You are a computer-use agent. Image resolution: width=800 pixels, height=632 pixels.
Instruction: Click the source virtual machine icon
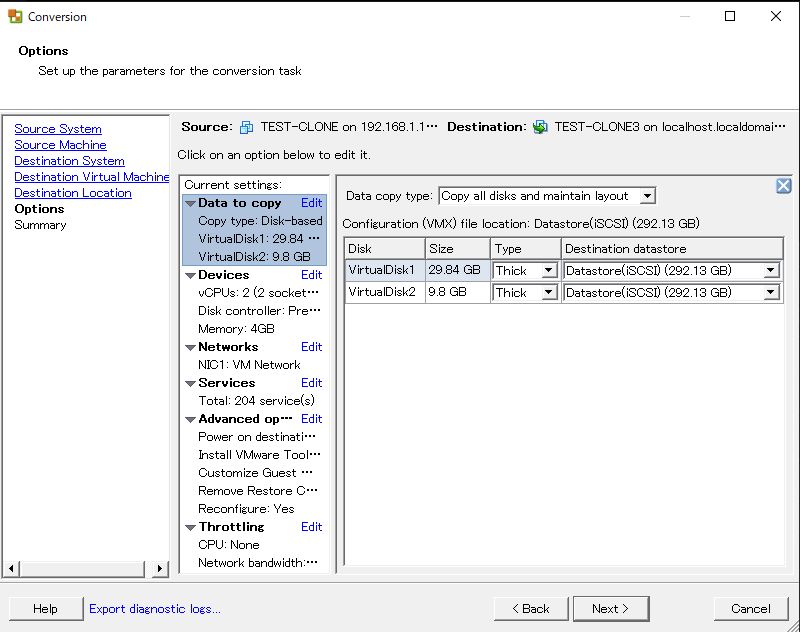246,127
